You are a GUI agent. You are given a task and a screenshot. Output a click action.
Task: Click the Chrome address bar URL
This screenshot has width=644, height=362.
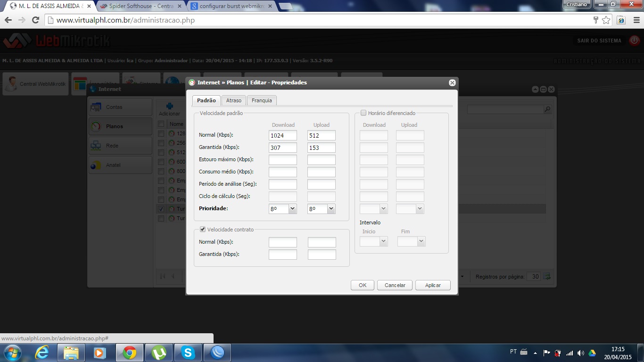[x=125, y=20]
